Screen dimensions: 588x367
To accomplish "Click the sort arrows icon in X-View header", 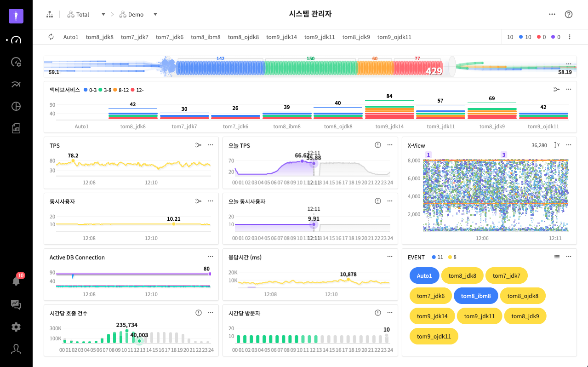I will (x=557, y=145).
